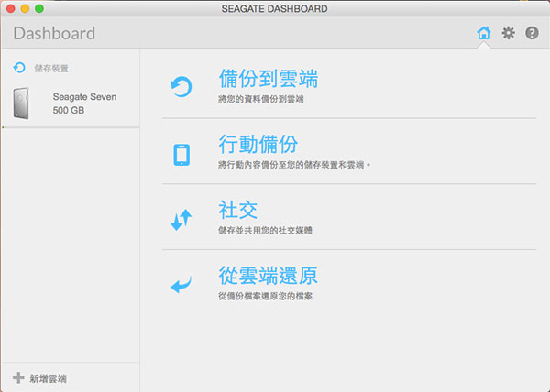Click the 儲存裝置 section header
The image size is (550, 392).
pos(52,68)
